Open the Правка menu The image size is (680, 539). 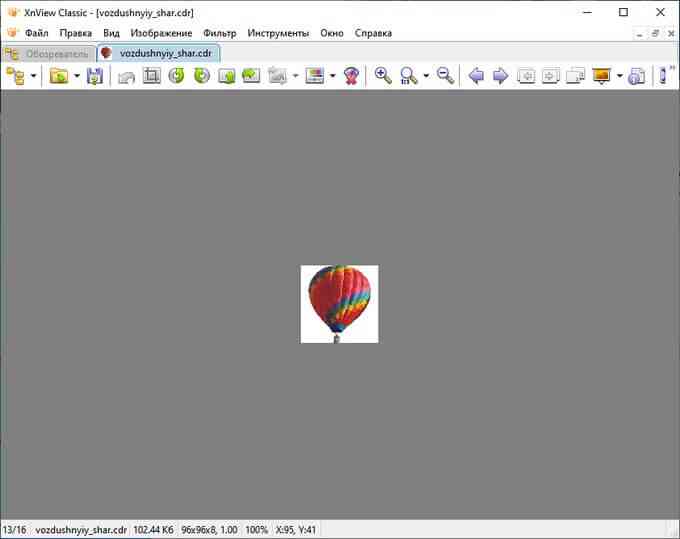(x=75, y=33)
